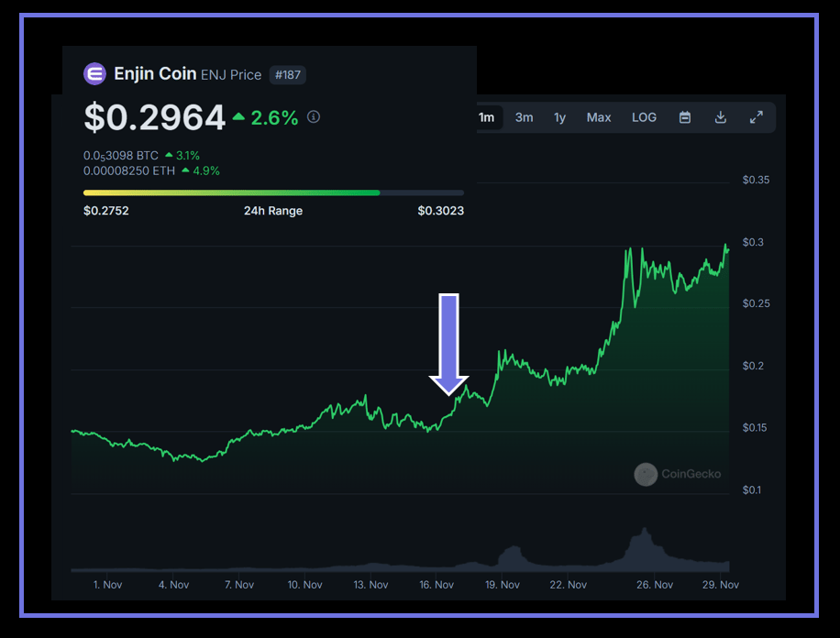Show the Max timeframe
840x638 pixels.
599,117
